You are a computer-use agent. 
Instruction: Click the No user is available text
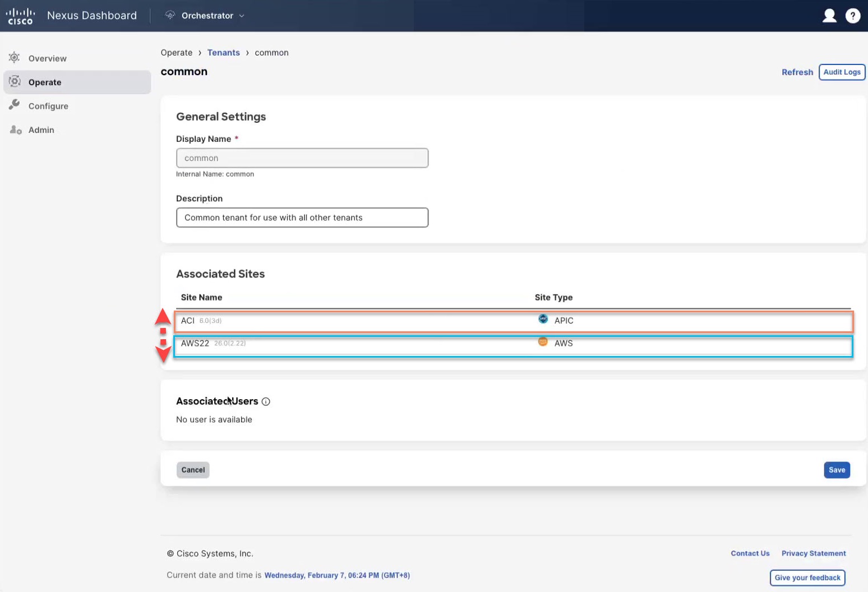(x=214, y=419)
